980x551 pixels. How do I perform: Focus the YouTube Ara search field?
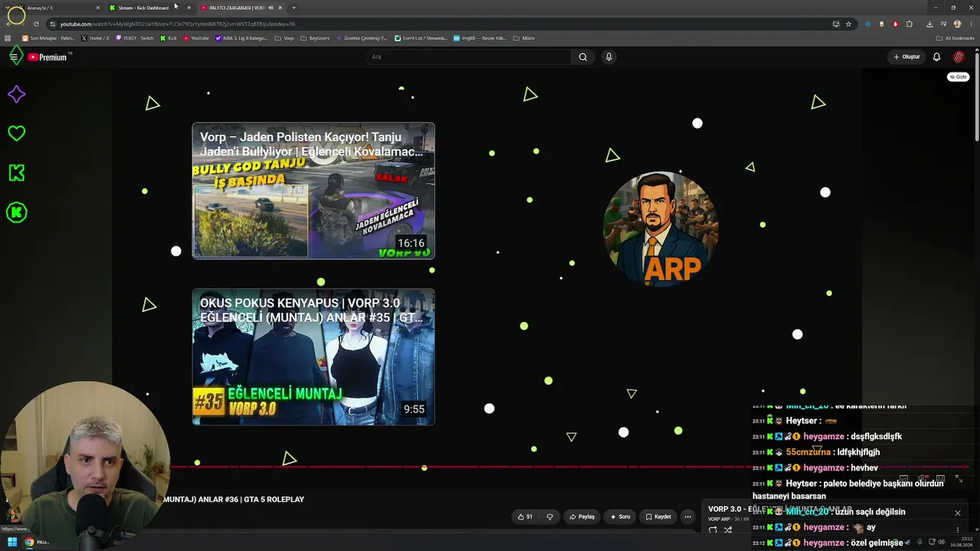(x=469, y=57)
